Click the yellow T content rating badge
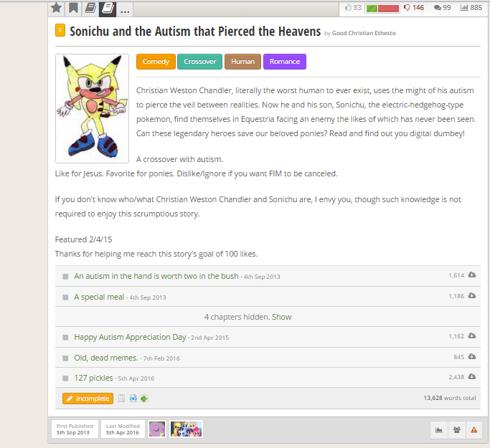This screenshot has height=448, width=490. [60, 30]
